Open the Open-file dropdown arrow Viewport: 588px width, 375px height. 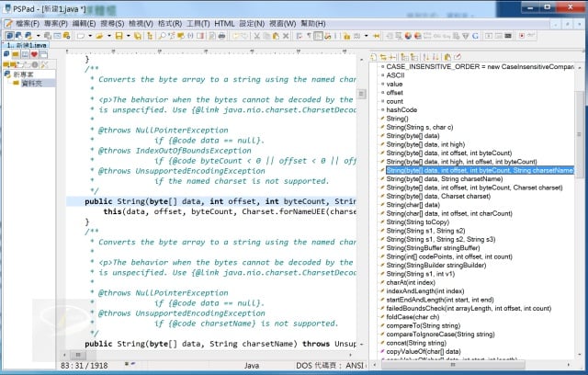coord(108,36)
